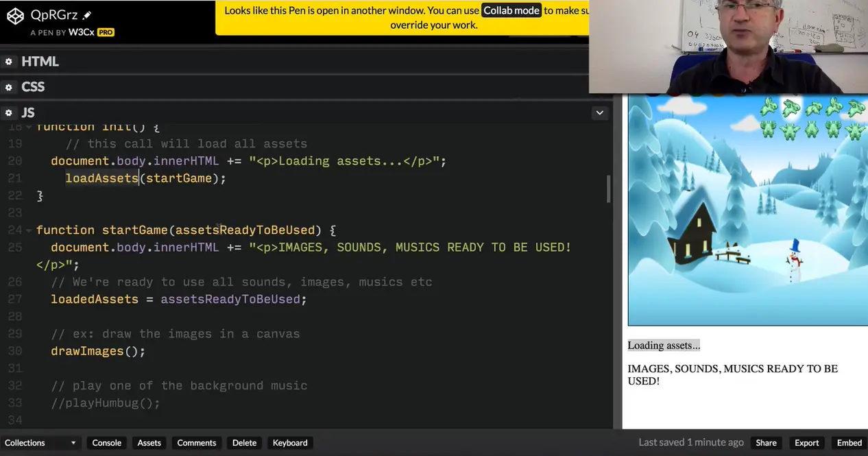
Task: Collapse the init function fold arrow
Action: (x=29, y=128)
